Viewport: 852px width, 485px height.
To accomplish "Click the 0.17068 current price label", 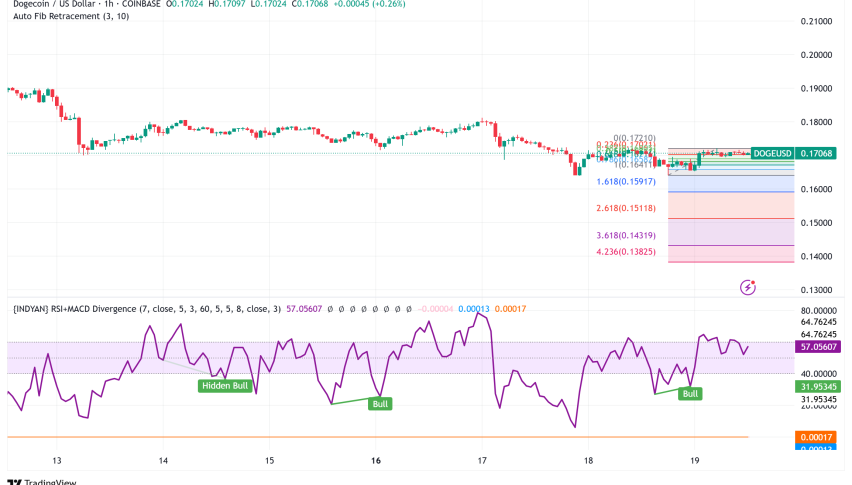I will tap(816, 153).
